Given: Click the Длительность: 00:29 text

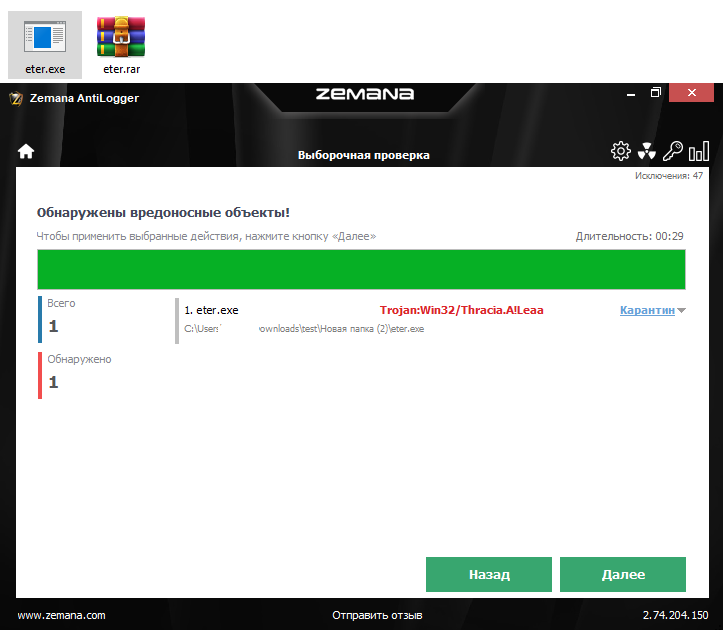Looking at the screenshot, I should [629, 236].
